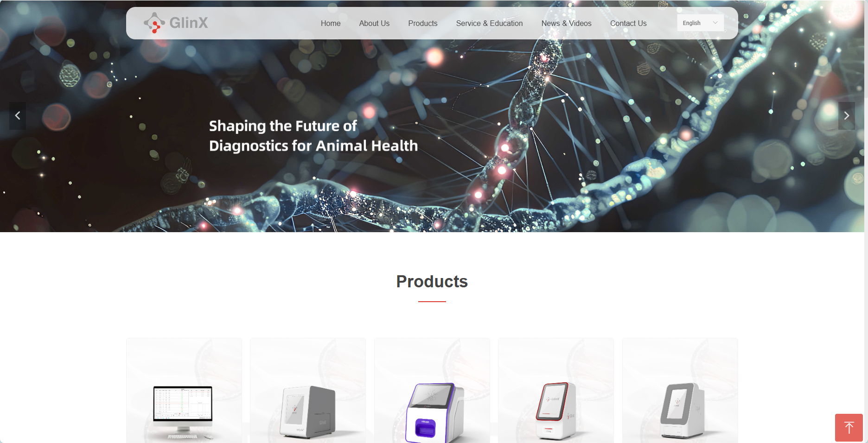868x443 pixels.
Task: Click the GlinX brand name text
Action: (x=189, y=23)
